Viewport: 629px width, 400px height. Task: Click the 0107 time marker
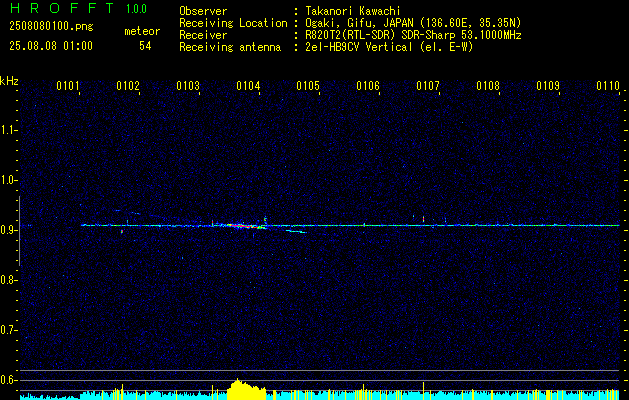tap(428, 86)
